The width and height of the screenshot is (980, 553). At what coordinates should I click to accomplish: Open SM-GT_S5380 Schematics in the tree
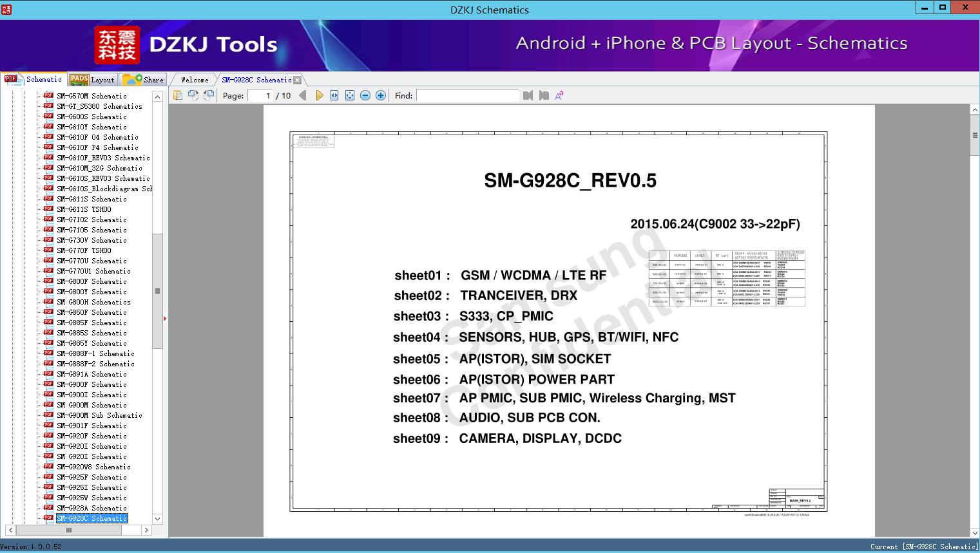[99, 106]
